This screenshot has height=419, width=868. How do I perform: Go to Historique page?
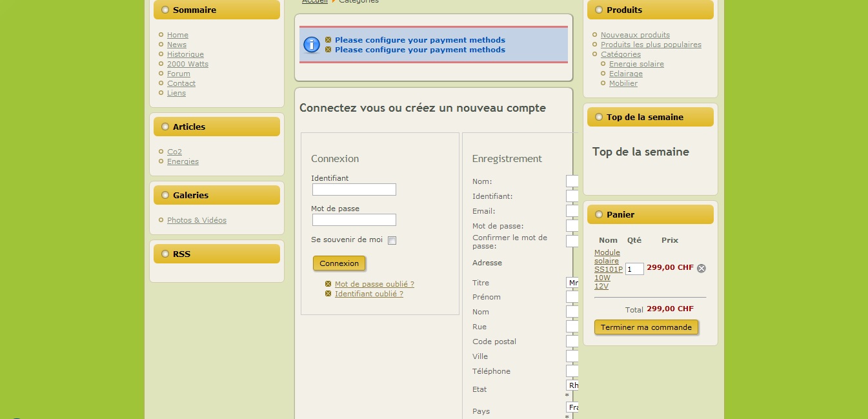[185, 54]
